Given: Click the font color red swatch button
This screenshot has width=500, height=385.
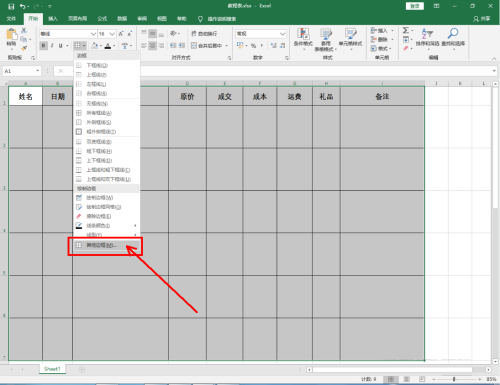Looking at the screenshot, I should [x=108, y=46].
